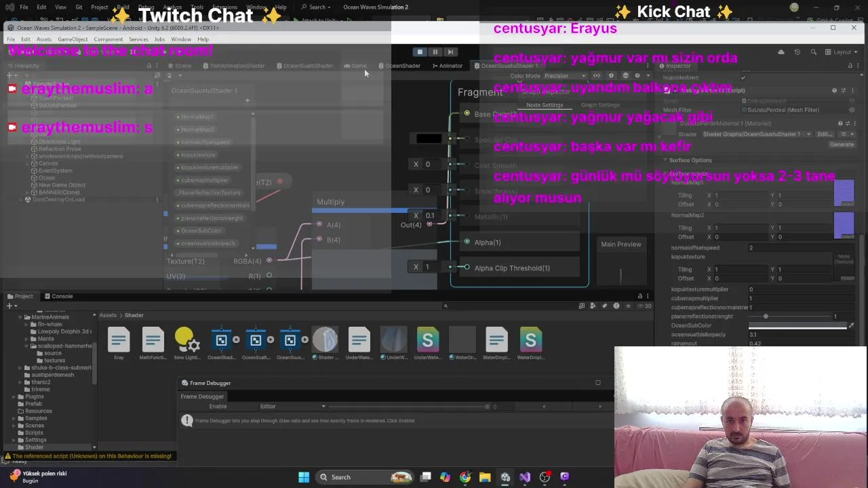Open FishAnimationShader tab
Viewport: 868px width, 488px height.
click(233, 66)
